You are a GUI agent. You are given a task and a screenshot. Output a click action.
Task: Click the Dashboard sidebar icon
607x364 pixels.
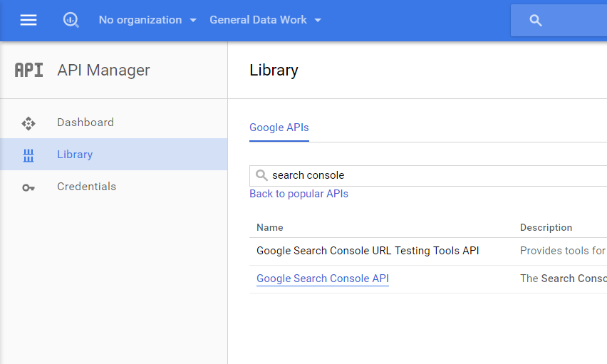coord(28,123)
